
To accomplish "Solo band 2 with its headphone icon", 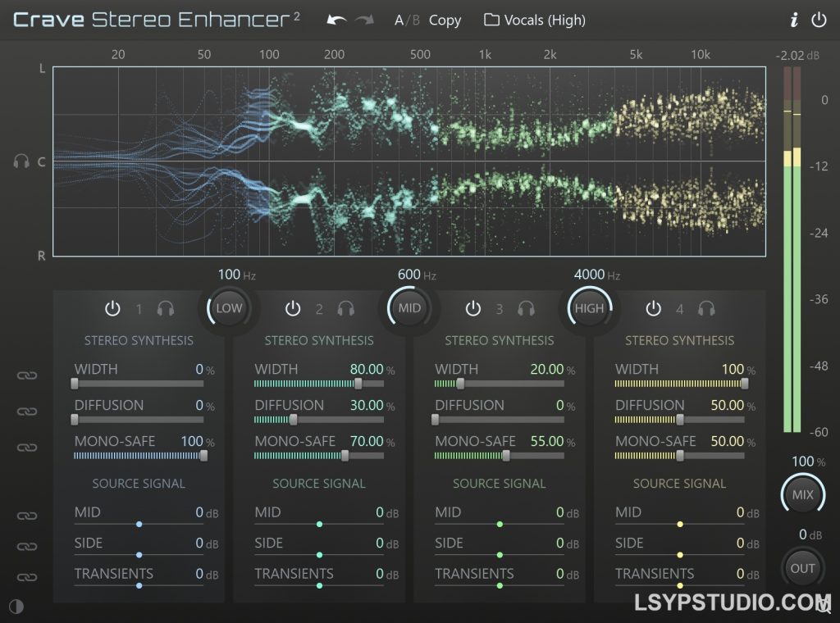I will pyautogui.click(x=346, y=309).
